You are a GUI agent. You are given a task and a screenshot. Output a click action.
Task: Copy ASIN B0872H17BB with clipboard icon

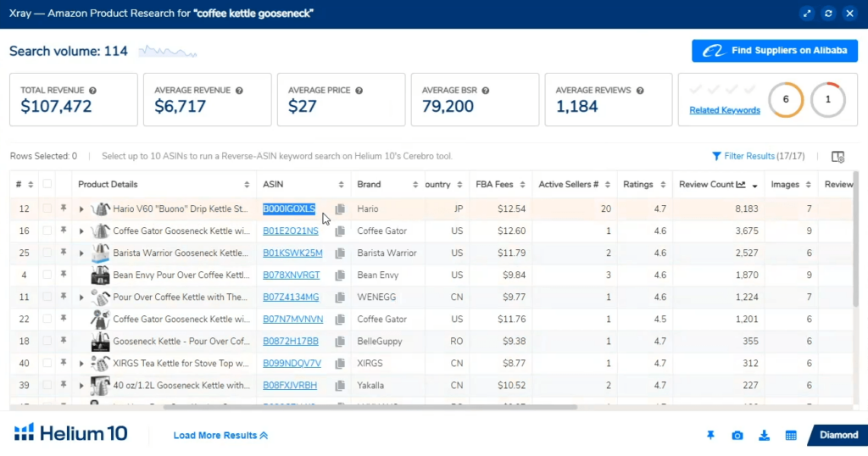tap(340, 342)
